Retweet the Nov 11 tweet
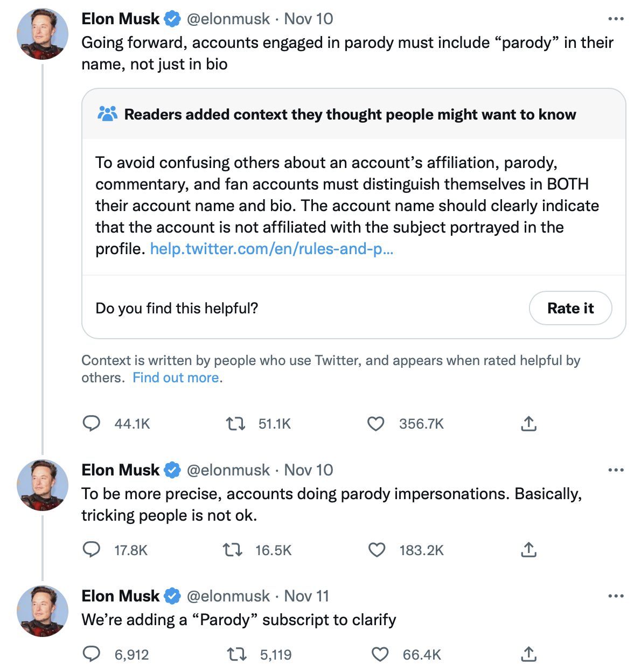 [236, 654]
